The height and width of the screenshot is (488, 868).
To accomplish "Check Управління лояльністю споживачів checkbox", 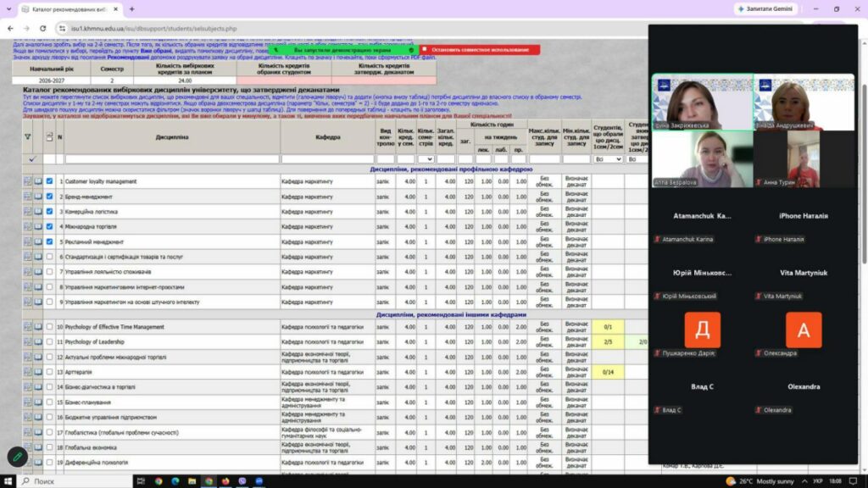I will coord(49,272).
